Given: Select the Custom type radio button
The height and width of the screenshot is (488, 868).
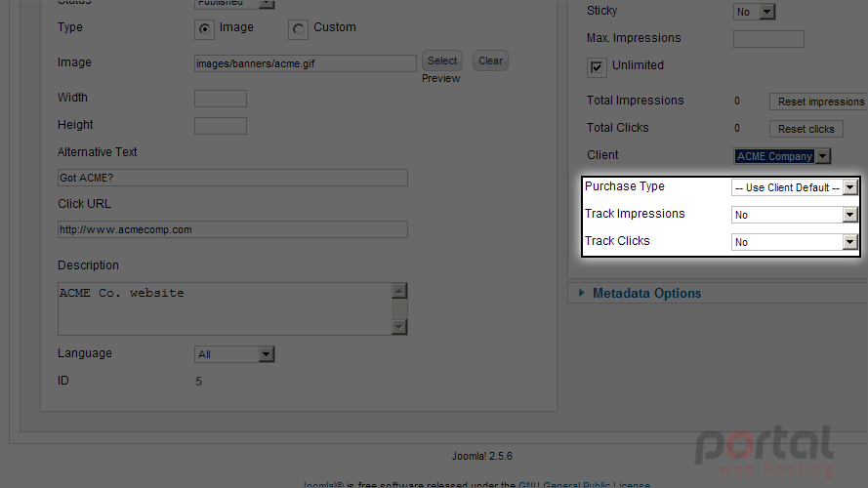Looking at the screenshot, I should tap(298, 28).
